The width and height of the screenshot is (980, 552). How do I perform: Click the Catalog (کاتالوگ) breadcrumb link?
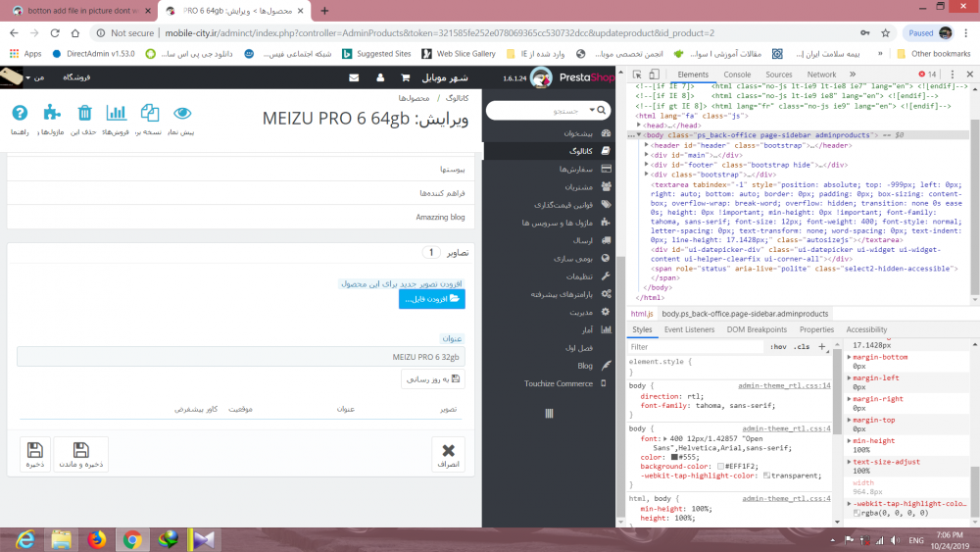coord(457,98)
